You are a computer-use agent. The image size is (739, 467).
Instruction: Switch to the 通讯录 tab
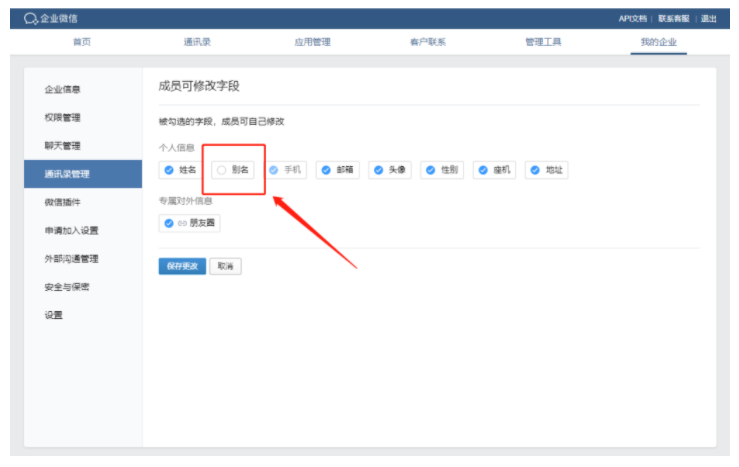click(197, 42)
